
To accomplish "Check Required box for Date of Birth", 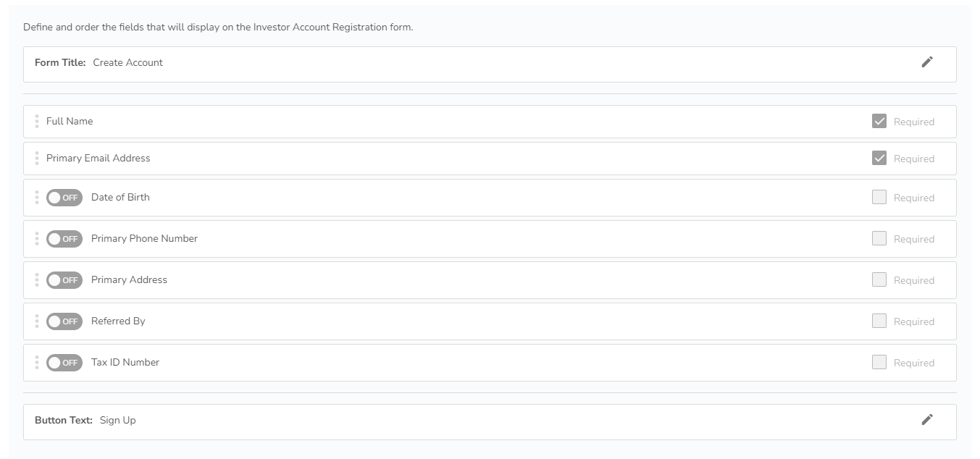I will click(x=879, y=197).
